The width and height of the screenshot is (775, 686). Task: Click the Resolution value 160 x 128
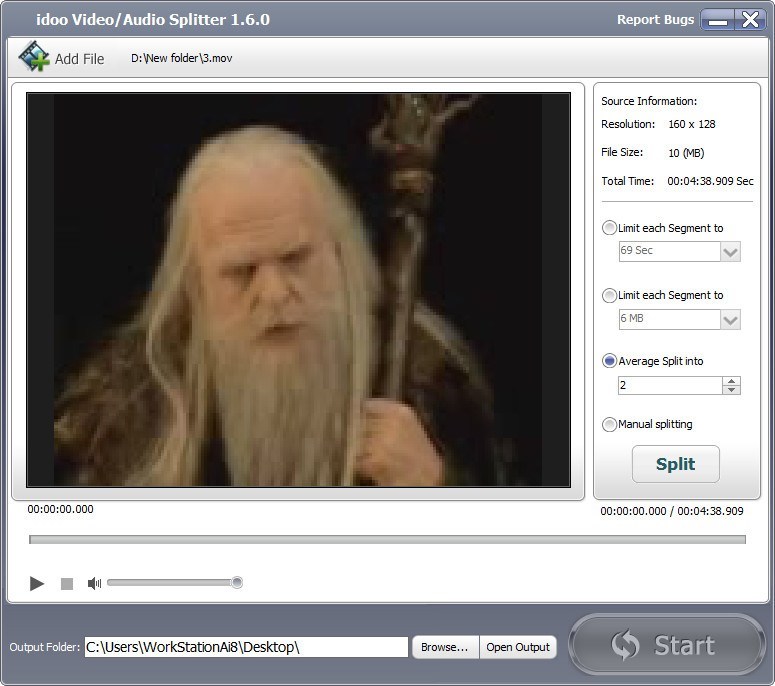pyautogui.click(x=691, y=124)
